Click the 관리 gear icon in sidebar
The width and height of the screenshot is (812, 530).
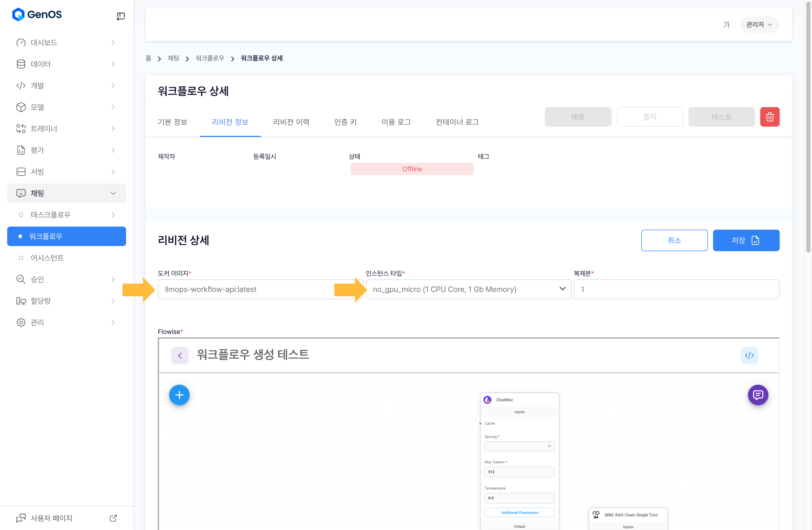(x=21, y=322)
